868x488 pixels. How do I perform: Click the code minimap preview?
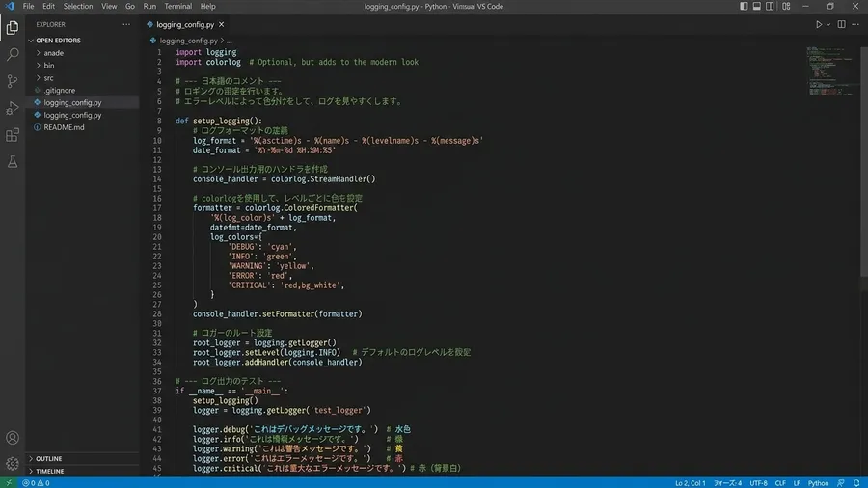(830, 71)
